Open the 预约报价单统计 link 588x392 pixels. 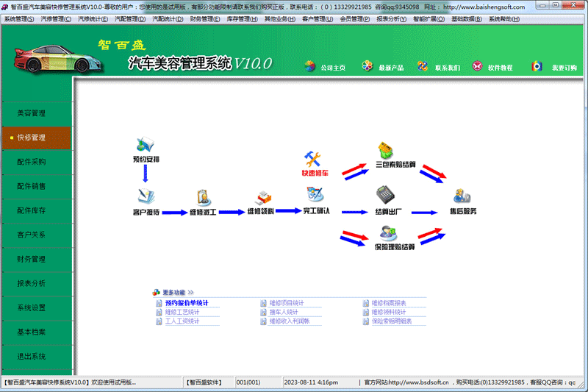[x=187, y=303]
